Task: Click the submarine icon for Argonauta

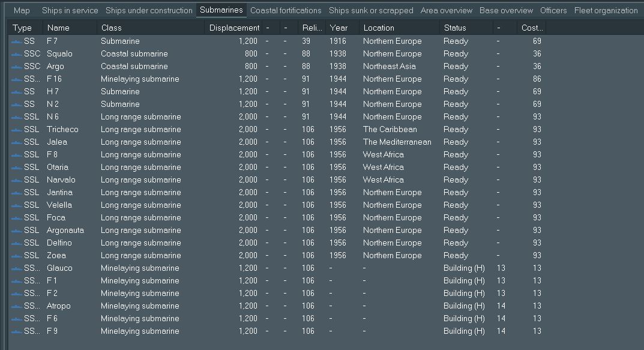Action: 16,231
